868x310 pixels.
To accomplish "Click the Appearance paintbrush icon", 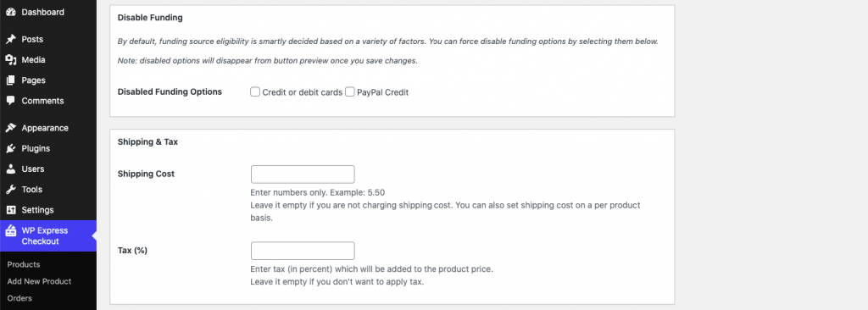I will (x=10, y=128).
